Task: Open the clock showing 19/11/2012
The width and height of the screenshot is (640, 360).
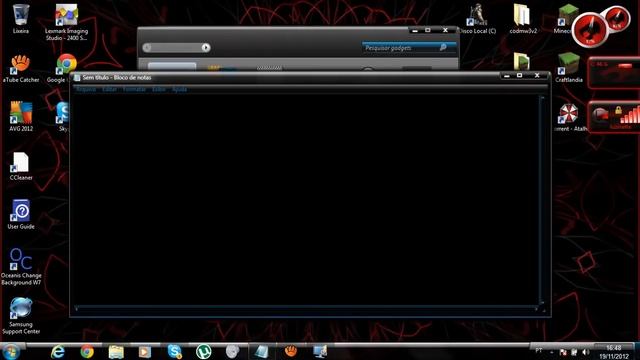Action: [613, 352]
